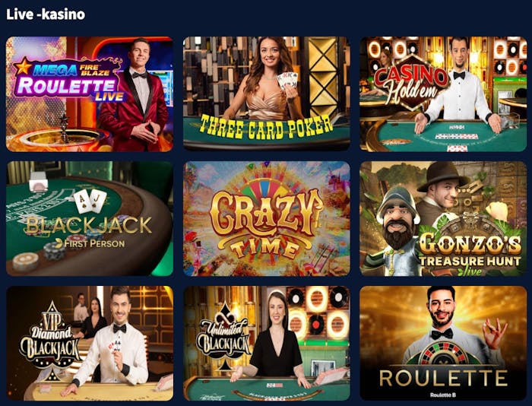Image resolution: width=532 pixels, height=406 pixels.
Task: Click the Live -kasino section heading
Action: pos(46,14)
